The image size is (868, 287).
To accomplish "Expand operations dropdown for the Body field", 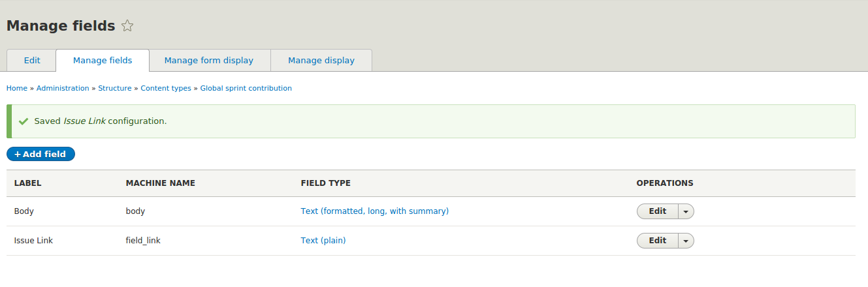I will [x=686, y=211].
